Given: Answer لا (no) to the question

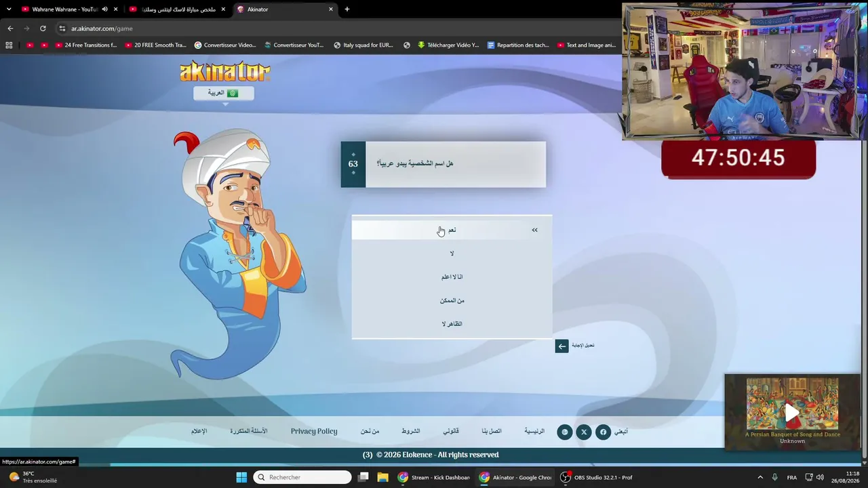Looking at the screenshot, I should click(x=452, y=253).
